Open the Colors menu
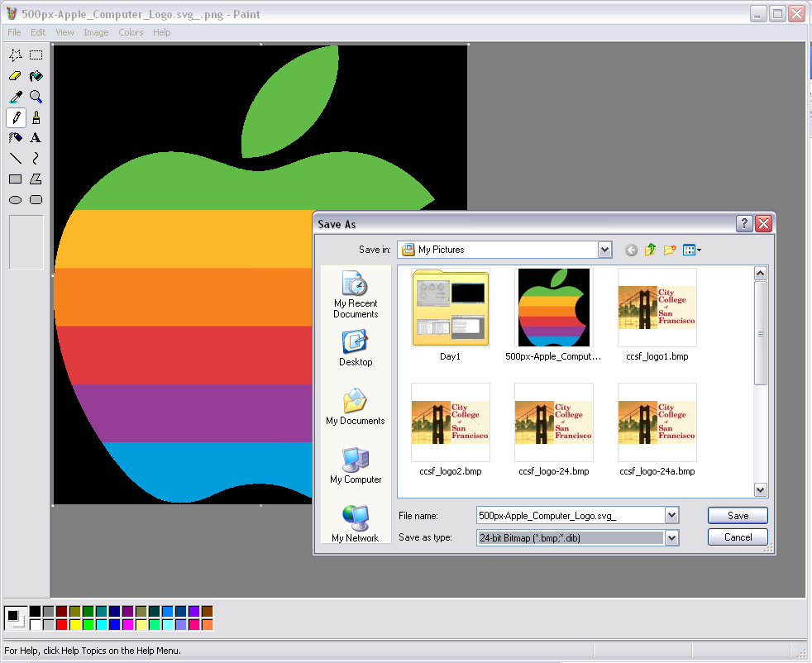The width and height of the screenshot is (812, 663). (x=131, y=32)
